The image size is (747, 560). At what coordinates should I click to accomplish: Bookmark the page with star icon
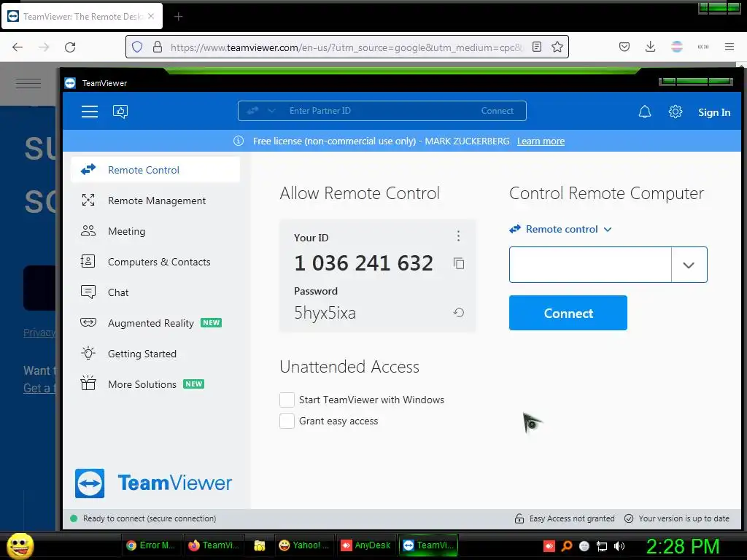pyautogui.click(x=557, y=47)
